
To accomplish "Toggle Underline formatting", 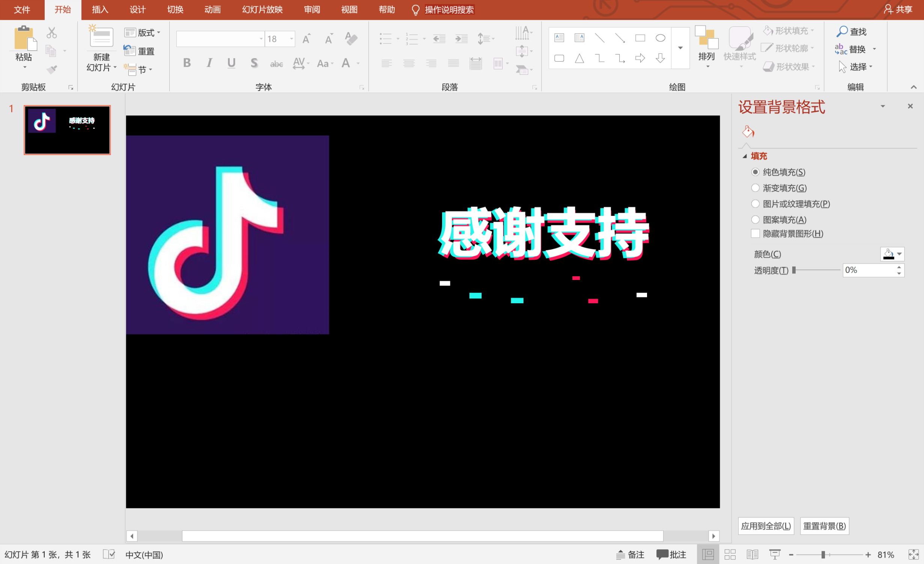I will click(231, 63).
